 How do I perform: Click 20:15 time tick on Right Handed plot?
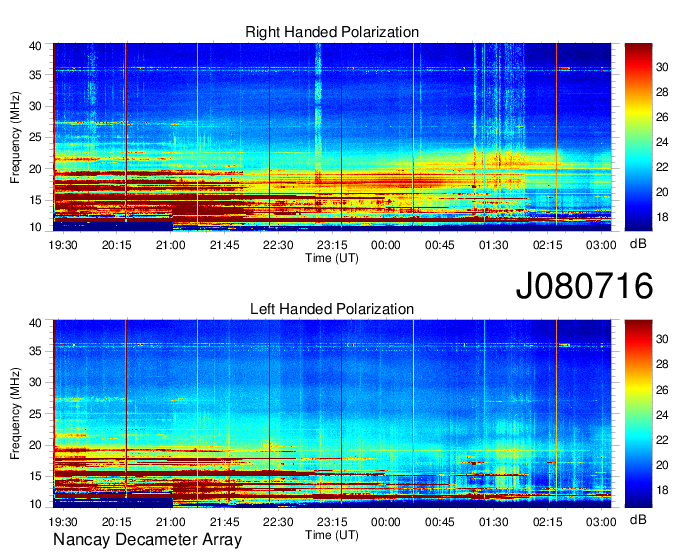click(117, 245)
